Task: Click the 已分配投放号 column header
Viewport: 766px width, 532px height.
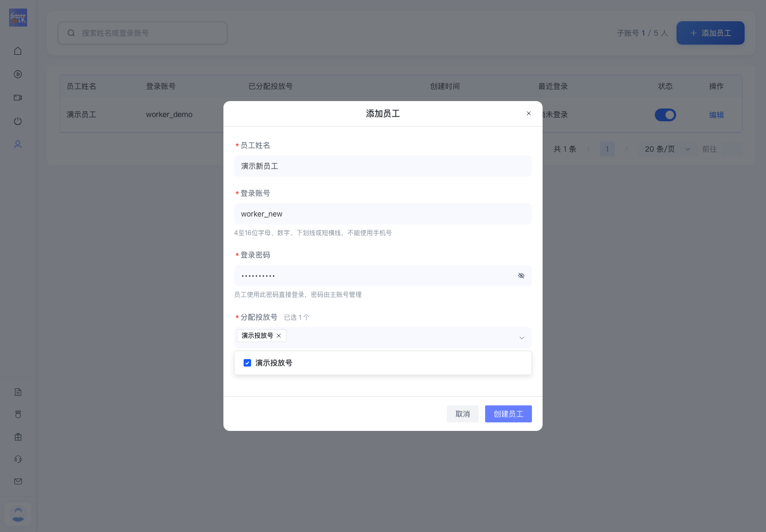Action: click(x=271, y=86)
